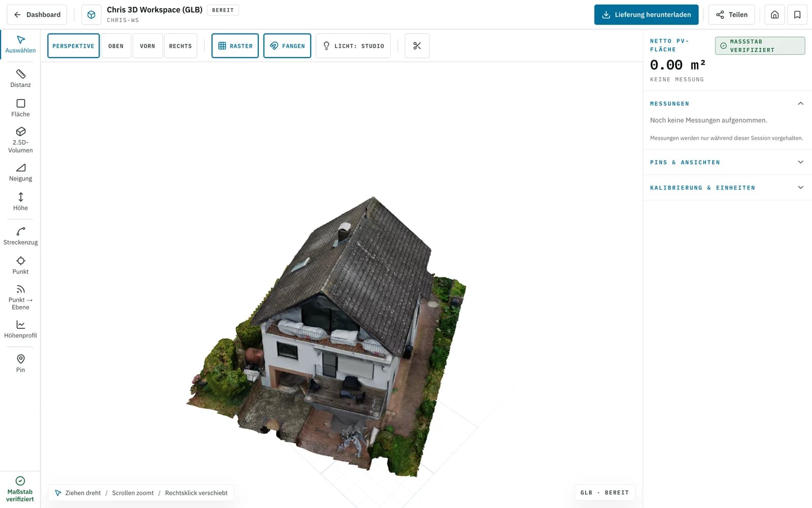Switch to the Perspektive view
The width and height of the screenshot is (812, 508).
coord(74,46)
